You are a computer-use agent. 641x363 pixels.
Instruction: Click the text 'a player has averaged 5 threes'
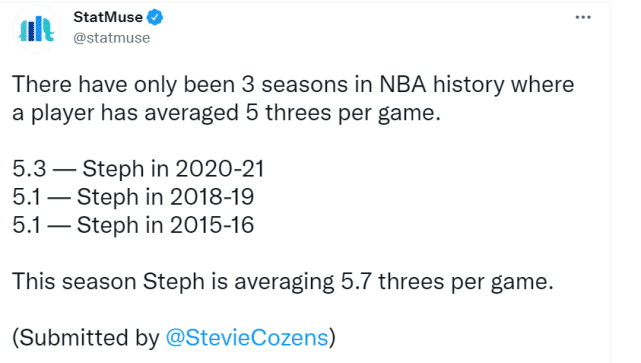[171, 113]
